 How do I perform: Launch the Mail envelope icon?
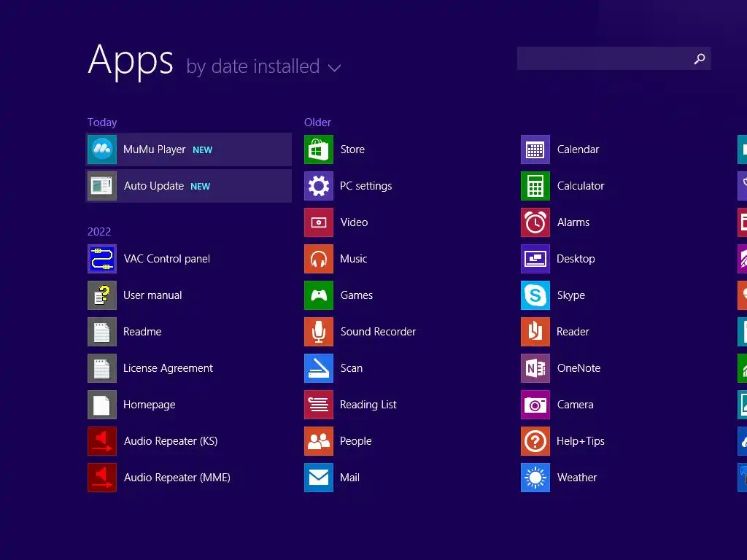tap(319, 478)
